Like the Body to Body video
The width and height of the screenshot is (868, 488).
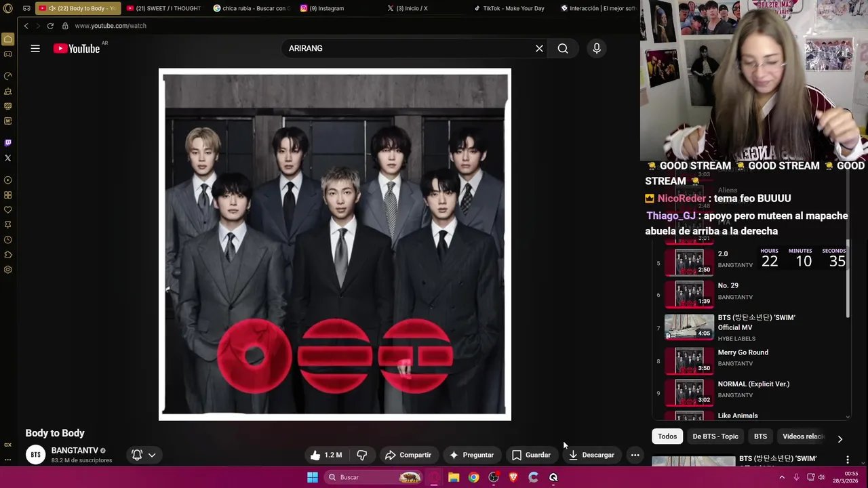coord(326,455)
